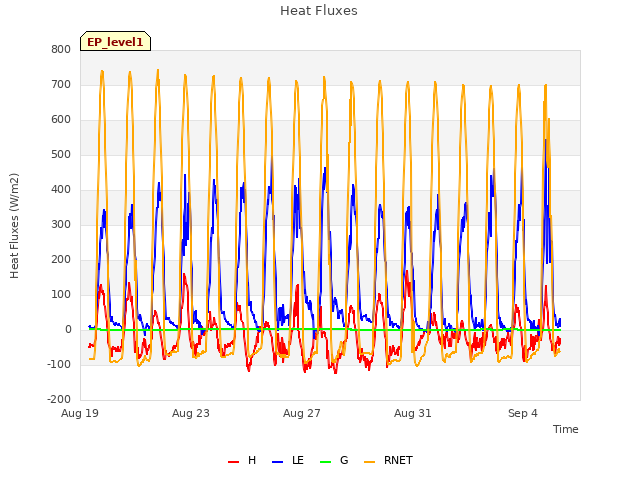Screen dimensions: 640x480
Task: Click the EP_level1 annotation label
Action: pyautogui.click(x=116, y=41)
